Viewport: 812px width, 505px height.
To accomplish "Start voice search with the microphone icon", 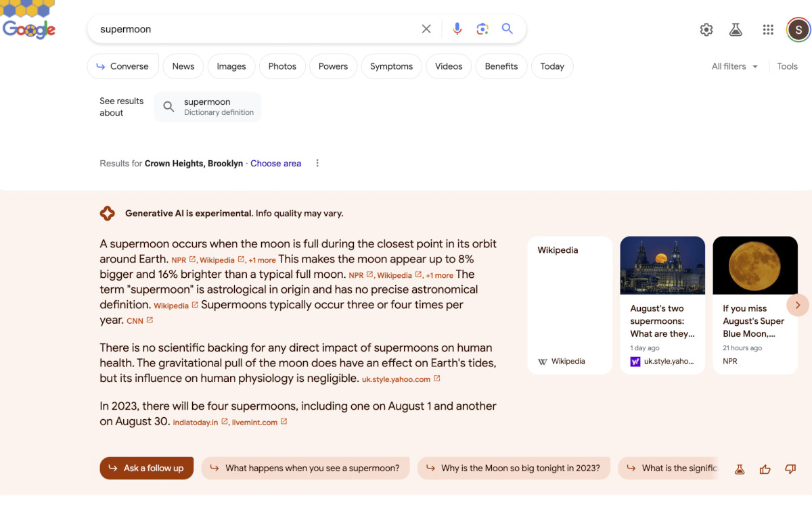I will [457, 29].
